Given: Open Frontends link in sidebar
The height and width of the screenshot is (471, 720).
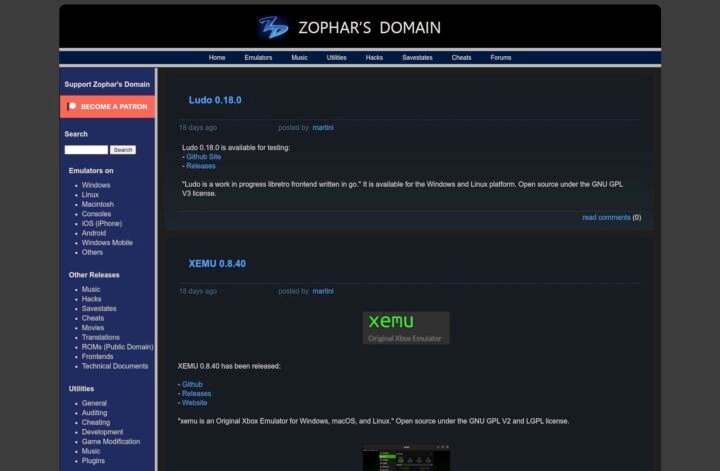Looking at the screenshot, I should click(97, 357).
